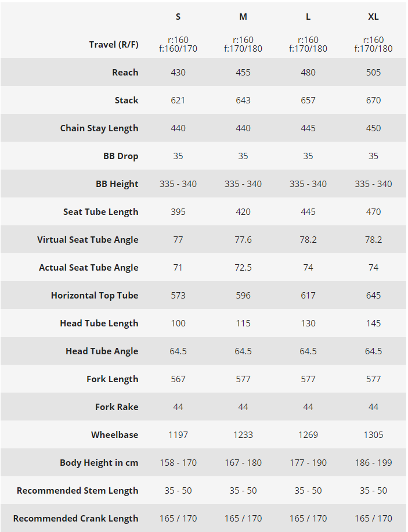Select Reach value 455 for size M
The height and width of the screenshot is (532, 408).
tap(243, 72)
